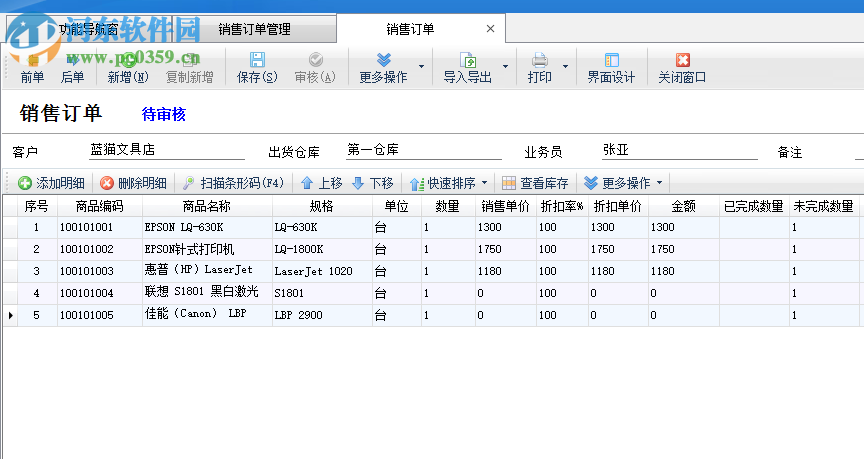Viewport: 864px width, 459px height.
Task: Click 扫描条形码(F4) scan barcode
Action: tap(233, 183)
